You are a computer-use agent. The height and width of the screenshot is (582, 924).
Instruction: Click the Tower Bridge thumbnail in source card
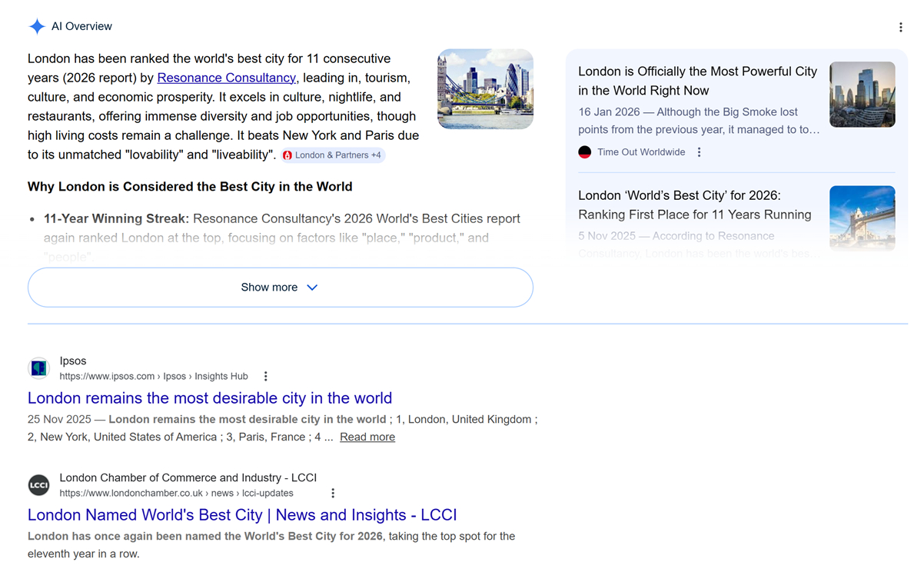(x=862, y=218)
